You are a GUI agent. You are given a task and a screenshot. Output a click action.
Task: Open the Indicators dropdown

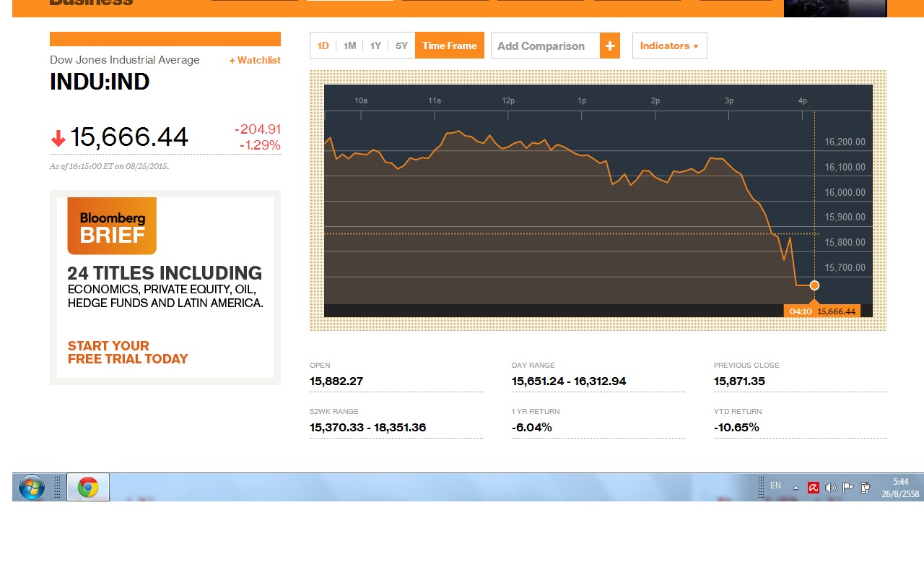669,46
